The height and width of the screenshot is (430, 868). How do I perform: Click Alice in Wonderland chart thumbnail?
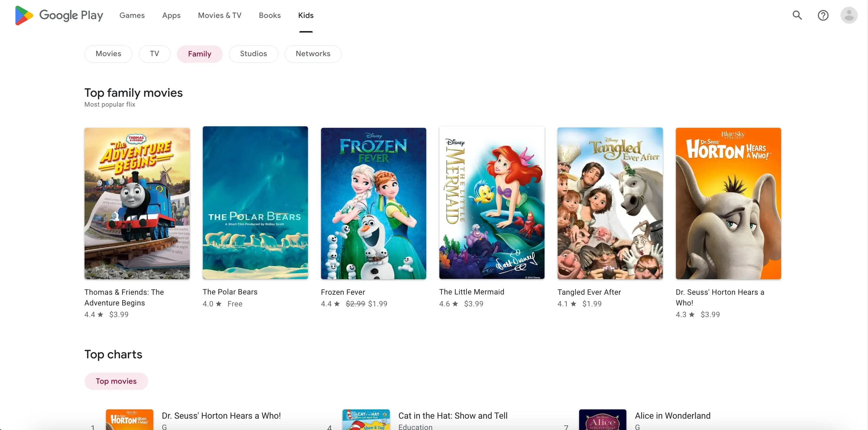point(602,420)
